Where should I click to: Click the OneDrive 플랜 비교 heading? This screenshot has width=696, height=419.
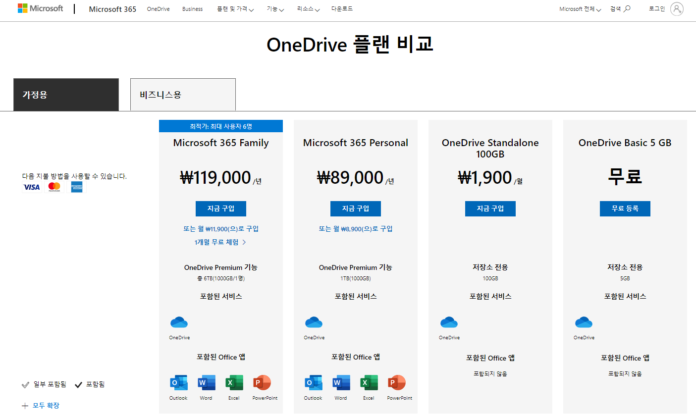pyautogui.click(x=350, y=44)
